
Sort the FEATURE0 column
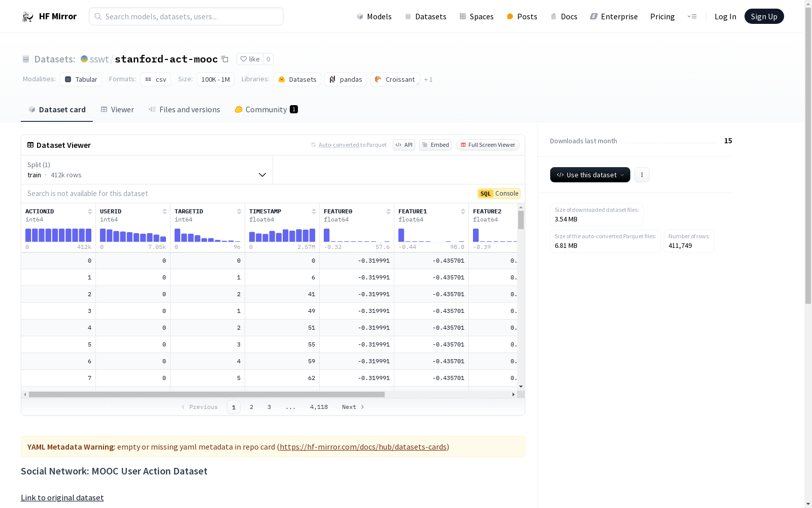click(x=388, y=211)
